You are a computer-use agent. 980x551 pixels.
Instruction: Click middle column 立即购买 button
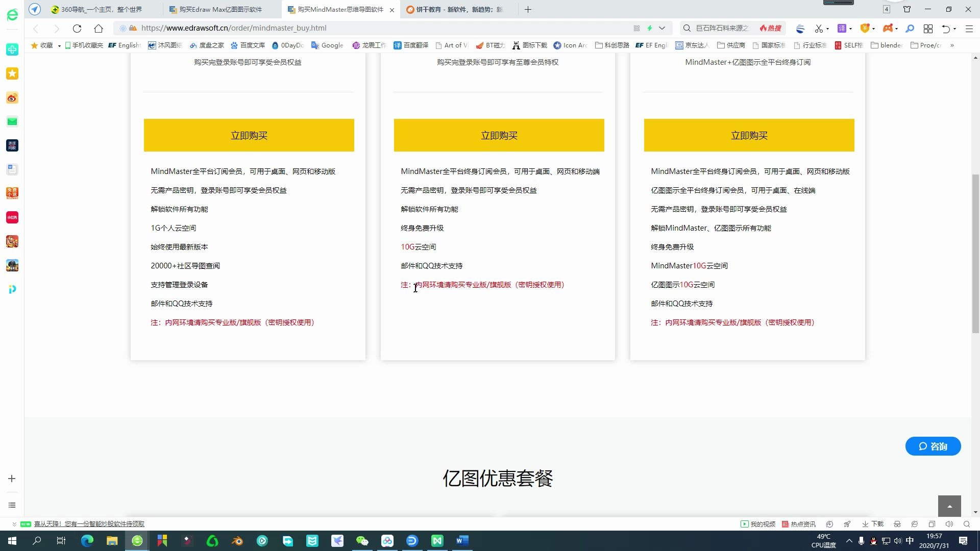499,135
